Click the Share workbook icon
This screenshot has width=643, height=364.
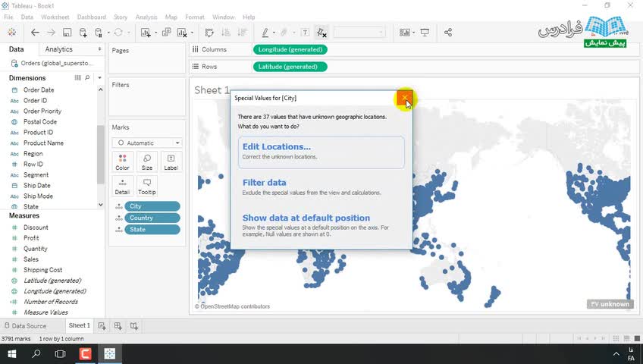(x=448, y=33)
